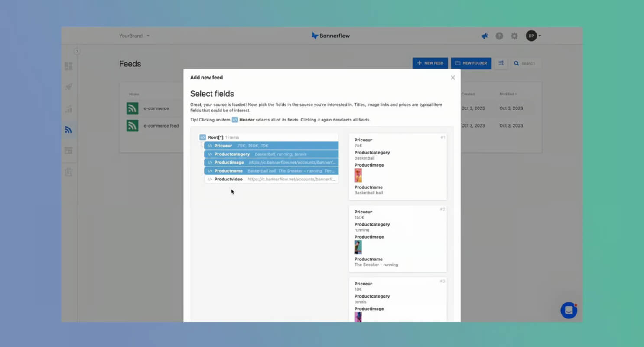The width and height of the screenshot is (644, 347).
Task: Click the New Feed button
Action: (x=430, y=63)
